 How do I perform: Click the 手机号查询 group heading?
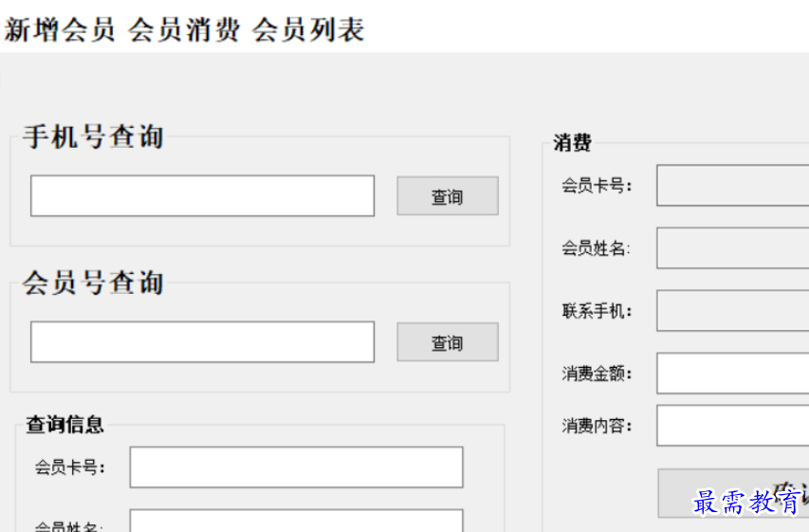coord(93,138)
